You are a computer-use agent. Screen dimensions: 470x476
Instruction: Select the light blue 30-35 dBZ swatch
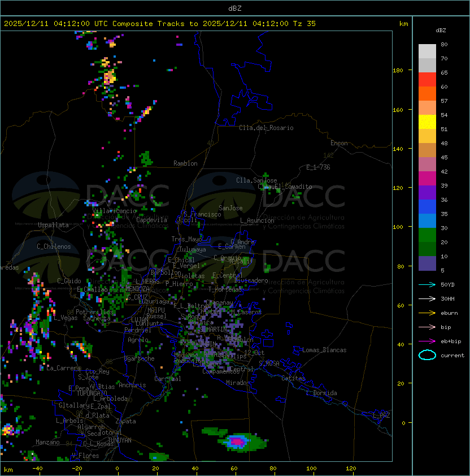(x=427, y=220)
